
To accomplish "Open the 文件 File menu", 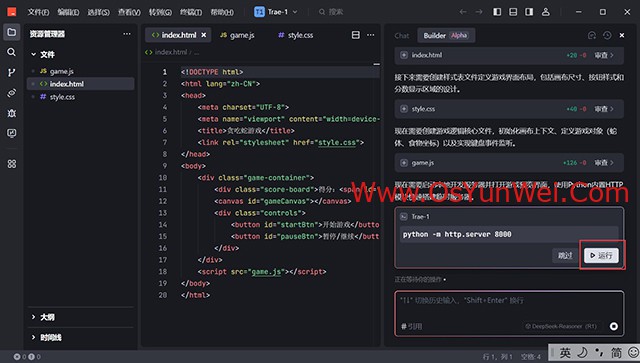I will (x=38, y=12).
